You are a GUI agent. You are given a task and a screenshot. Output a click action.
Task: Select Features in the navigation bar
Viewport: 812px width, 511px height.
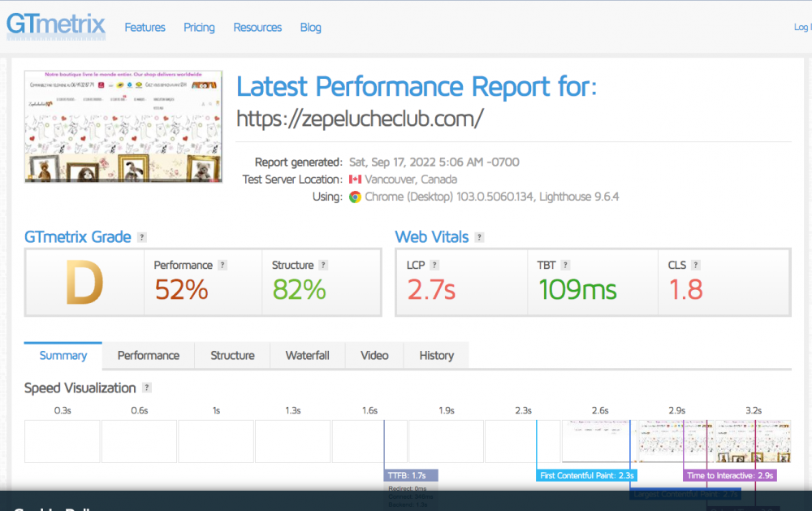[x=145, y=28]
